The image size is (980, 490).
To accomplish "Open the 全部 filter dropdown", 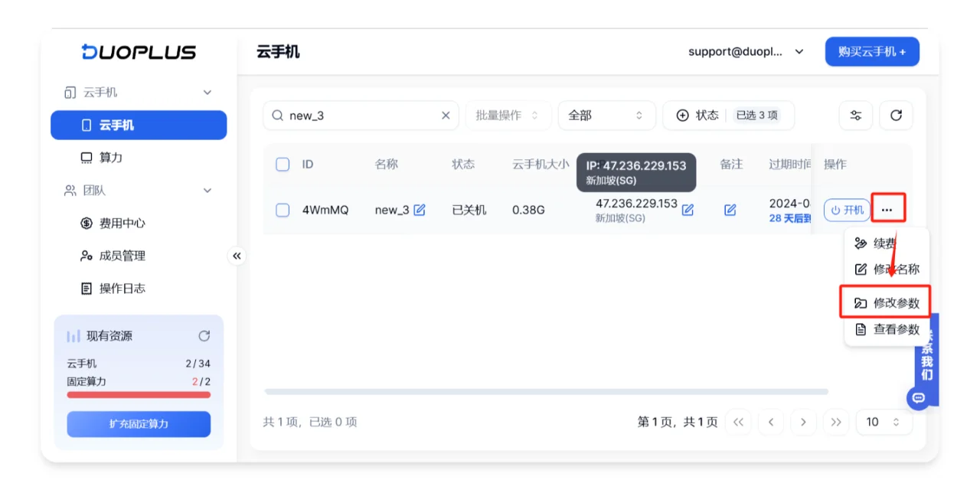I will [606, 115].
